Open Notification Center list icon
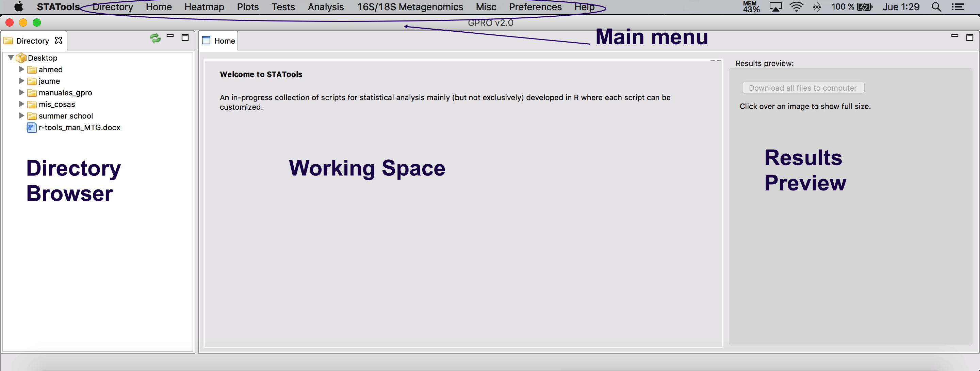980x371 pixels. click(x=958, y=7)
